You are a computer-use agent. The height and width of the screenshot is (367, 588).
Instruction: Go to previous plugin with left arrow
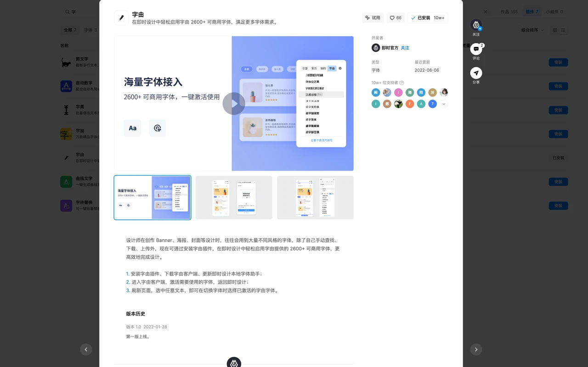tap(86, 350)
